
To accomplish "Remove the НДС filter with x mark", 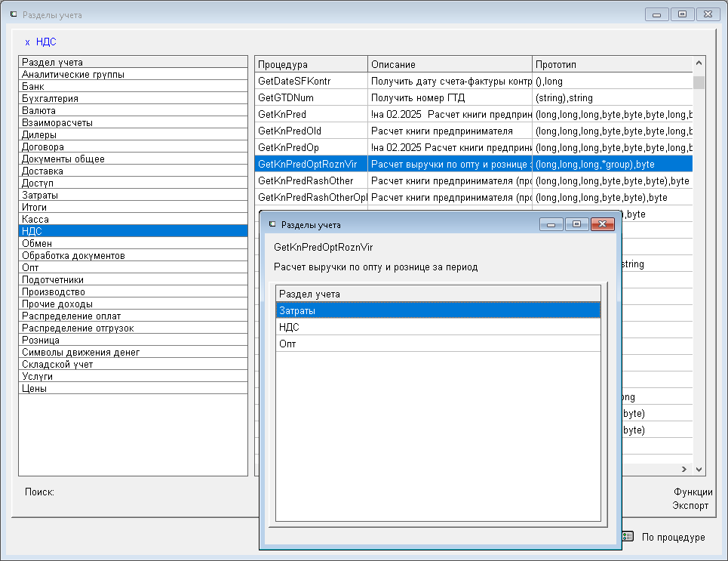I will (x=27, y=42).
